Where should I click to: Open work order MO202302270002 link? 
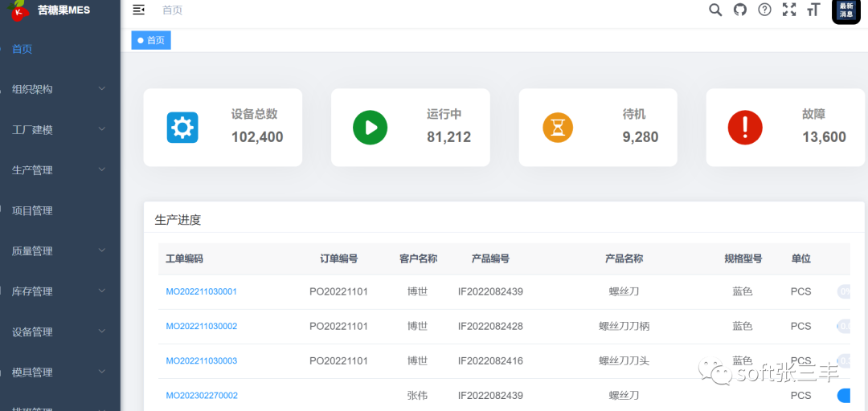[x=201, y=396]
